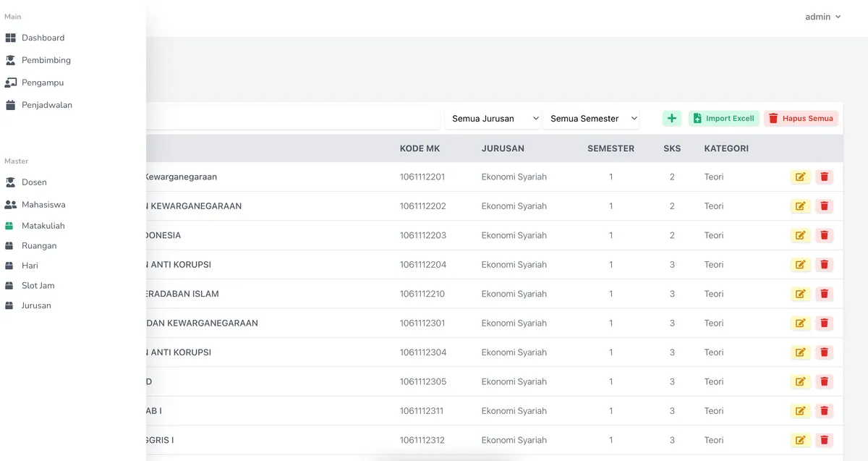
Task: Click the Ruangan icon in sidebar
Action: (x=9, y=246)
